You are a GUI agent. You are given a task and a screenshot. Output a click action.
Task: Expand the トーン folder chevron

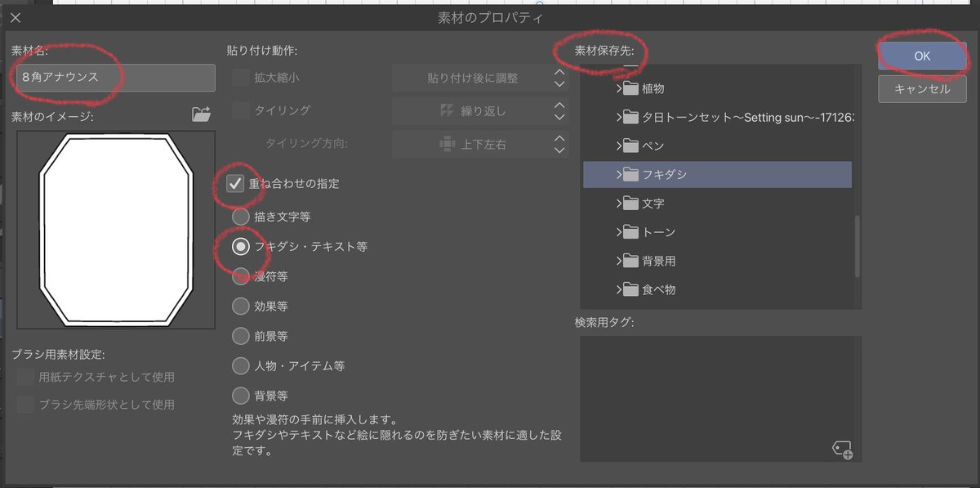click(x=618, y=232)
